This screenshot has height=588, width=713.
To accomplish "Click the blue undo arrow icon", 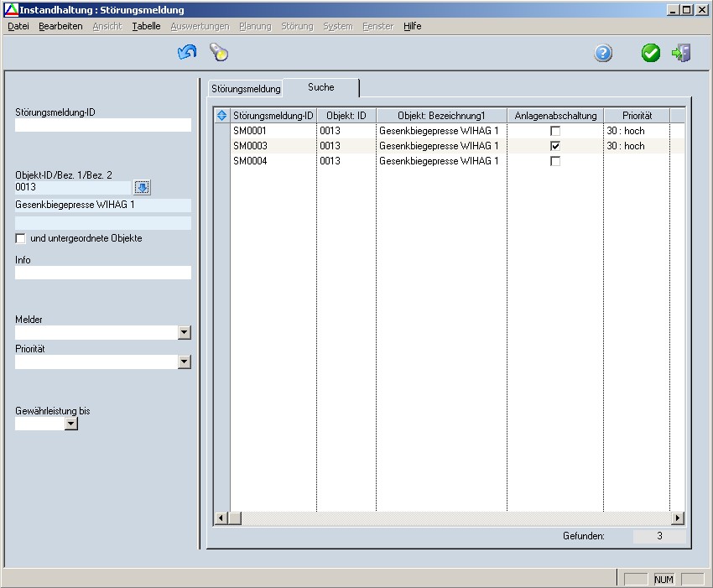I will click(187, 53).
